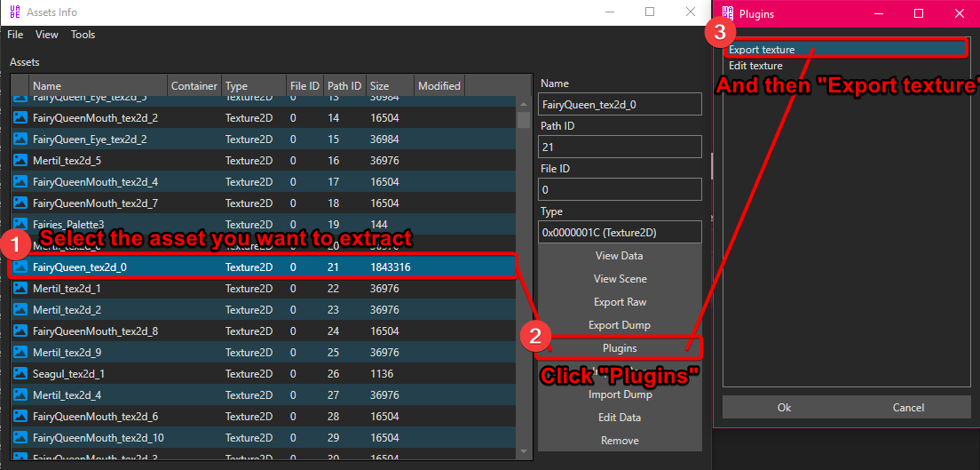Open the File menu
Viewport: 980px width, 470px height.
tap(15, 35)
